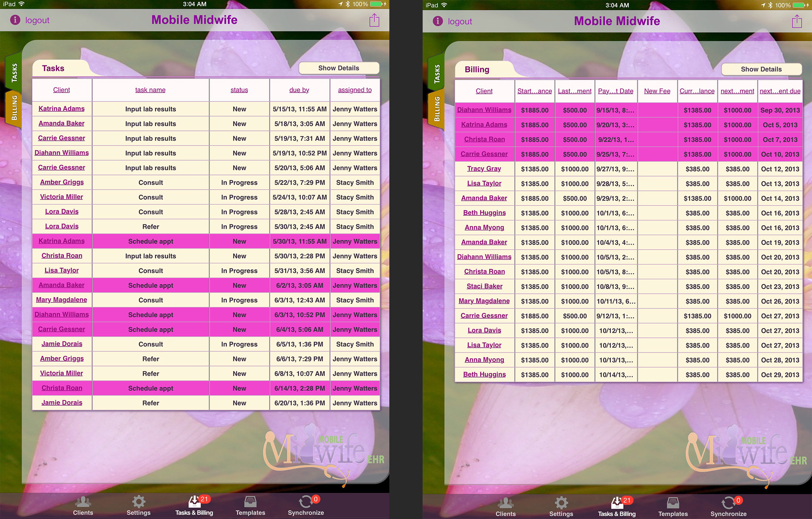Check Wi-Fi indicator in right status bar
Viewport: 812px width, 519px height.
[444, 5]
